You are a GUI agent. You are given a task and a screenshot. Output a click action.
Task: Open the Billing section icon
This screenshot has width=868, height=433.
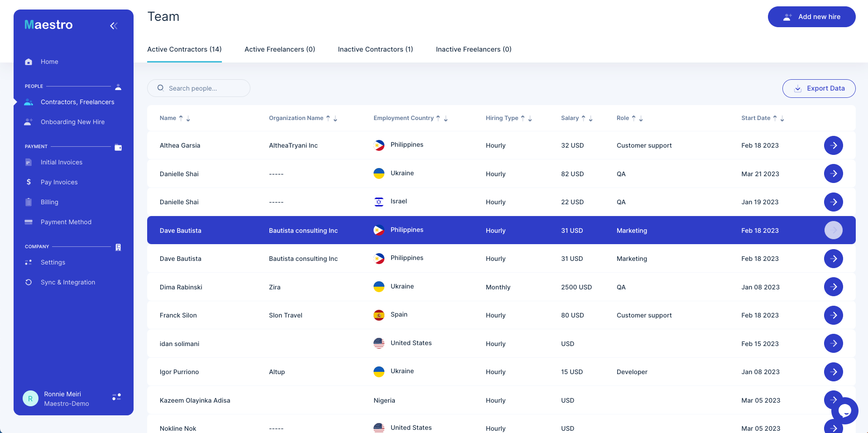(x=29, y=202)
